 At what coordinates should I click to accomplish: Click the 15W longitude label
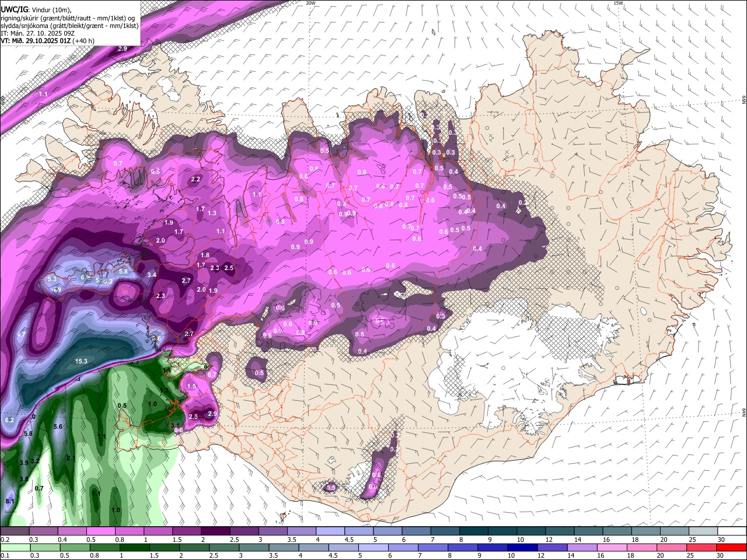pyautogui.click(x=618, y=3)
